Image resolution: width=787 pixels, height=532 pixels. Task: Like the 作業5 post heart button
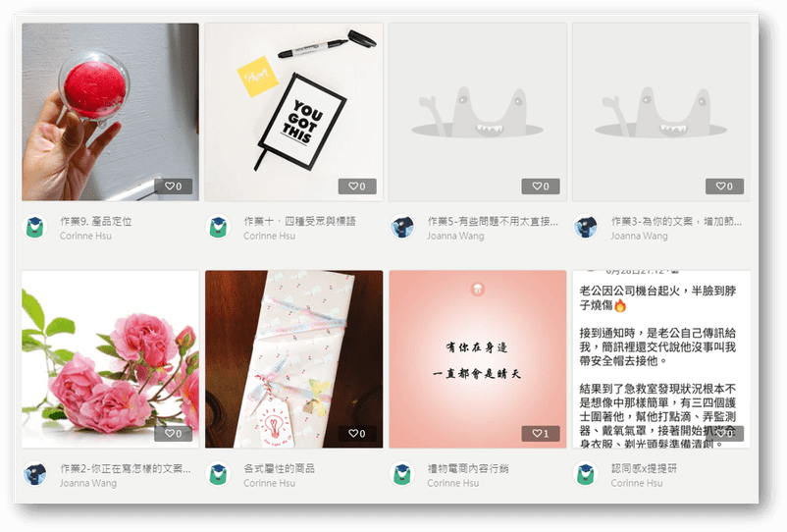coord(541,186)
